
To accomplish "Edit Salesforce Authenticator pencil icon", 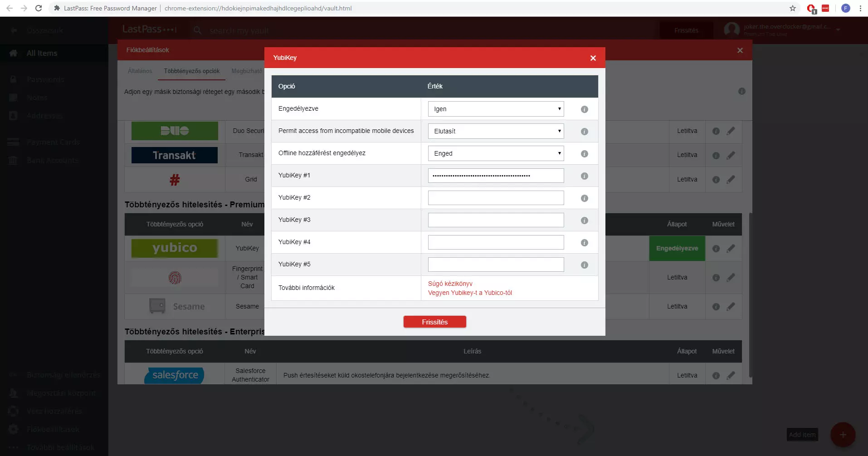I will 731,376.
